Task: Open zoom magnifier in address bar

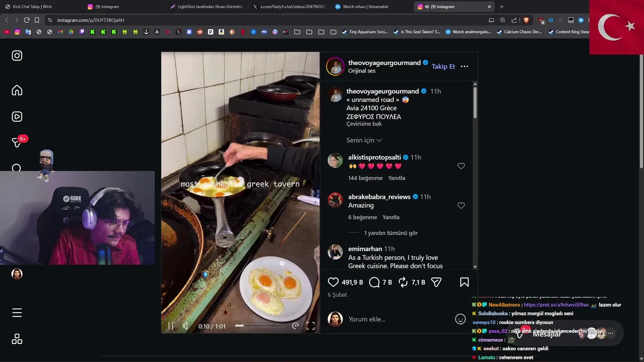Action: point(503,20)
